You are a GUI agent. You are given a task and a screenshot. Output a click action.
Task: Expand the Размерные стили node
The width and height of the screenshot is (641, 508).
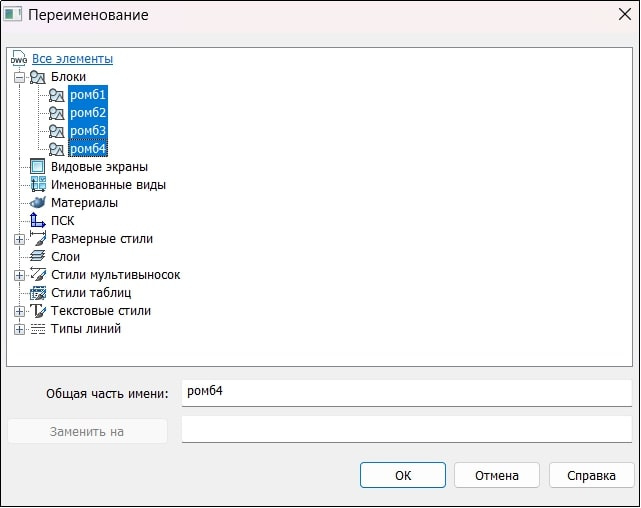19,239
